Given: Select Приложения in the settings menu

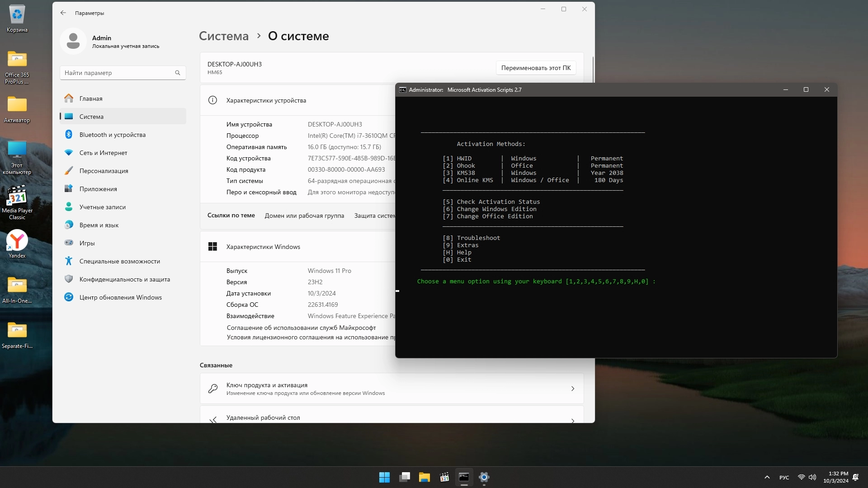Looking at the screenshot, I should point(98,189).
